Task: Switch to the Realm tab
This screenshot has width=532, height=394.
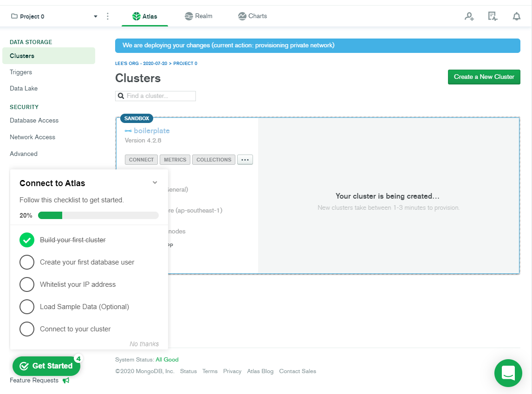Action: pos(199,16)
